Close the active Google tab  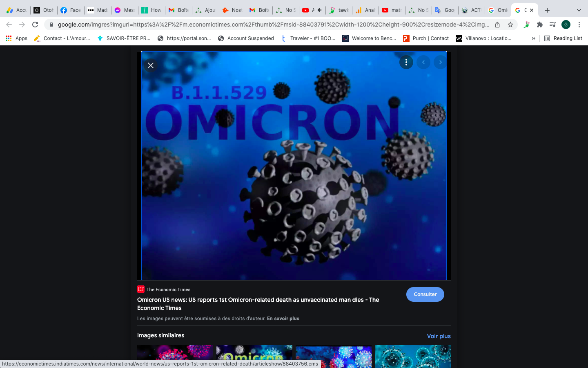point(532,10)
